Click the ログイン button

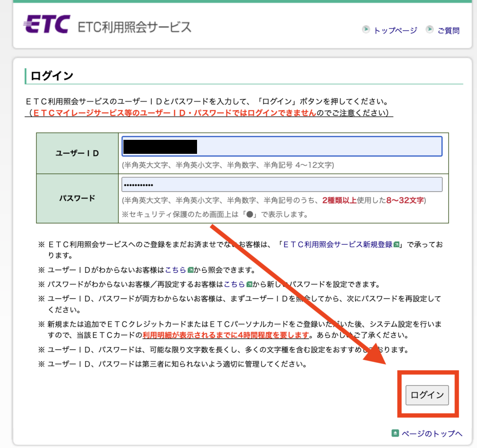point(427,395)
